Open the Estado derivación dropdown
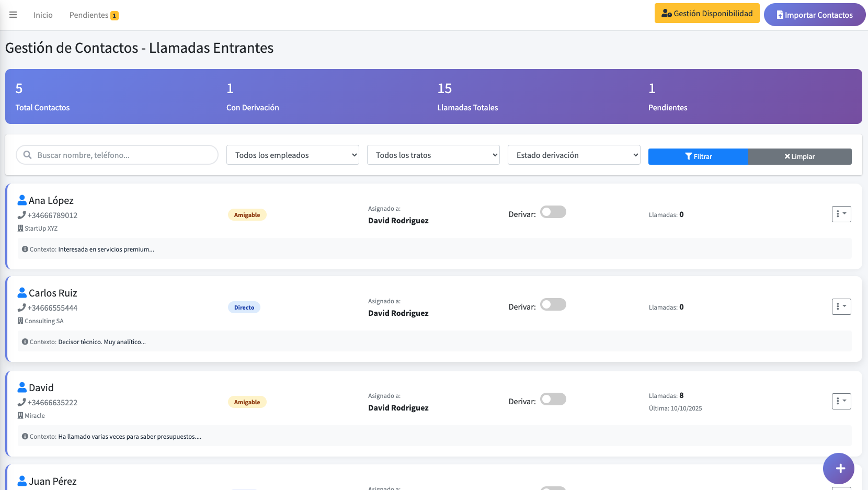The height and width of the screenshot is (490, 868). tap(574, 155)
